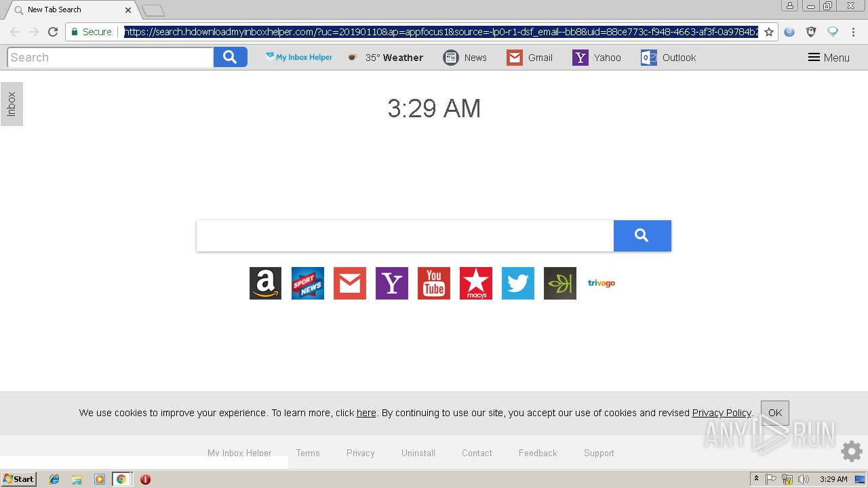The width and height of the screenshot is (868, 488).
Task: Click the light blue speech bubble extension icon
Action: [833, 32]
